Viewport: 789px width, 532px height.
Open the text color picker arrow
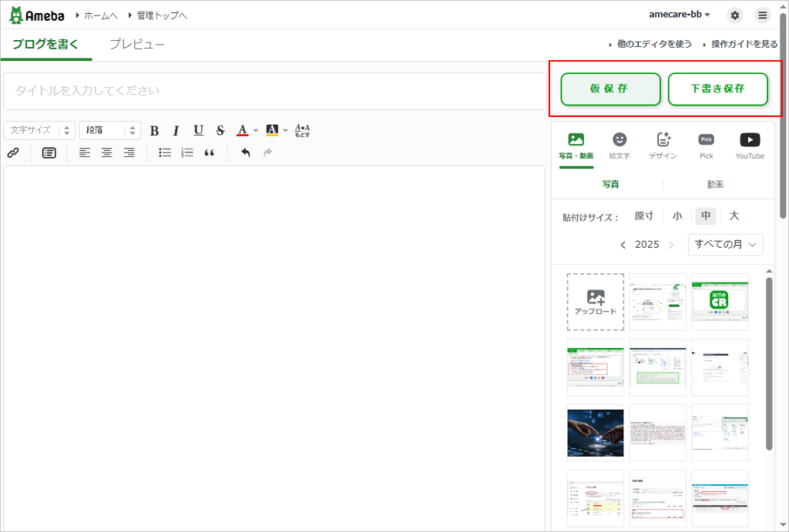(256, 131)
